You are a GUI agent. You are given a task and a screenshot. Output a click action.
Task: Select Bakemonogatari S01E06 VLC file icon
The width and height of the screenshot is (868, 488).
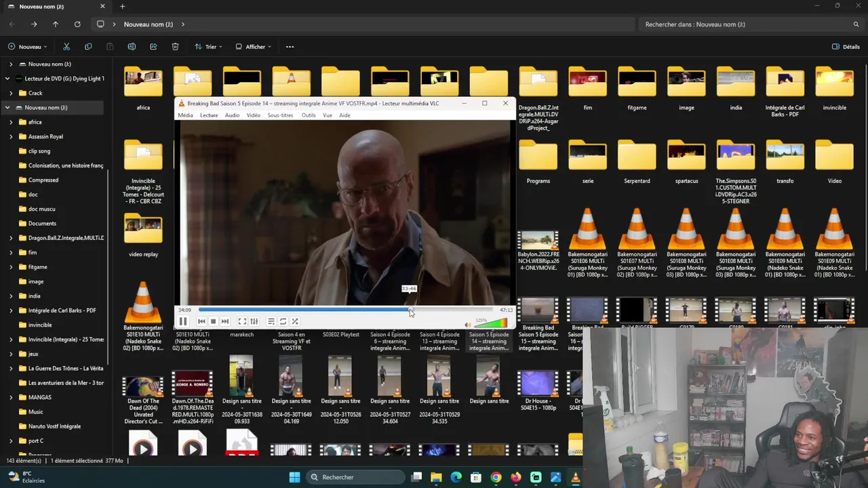pyautogui.click(x=587, y=229)
